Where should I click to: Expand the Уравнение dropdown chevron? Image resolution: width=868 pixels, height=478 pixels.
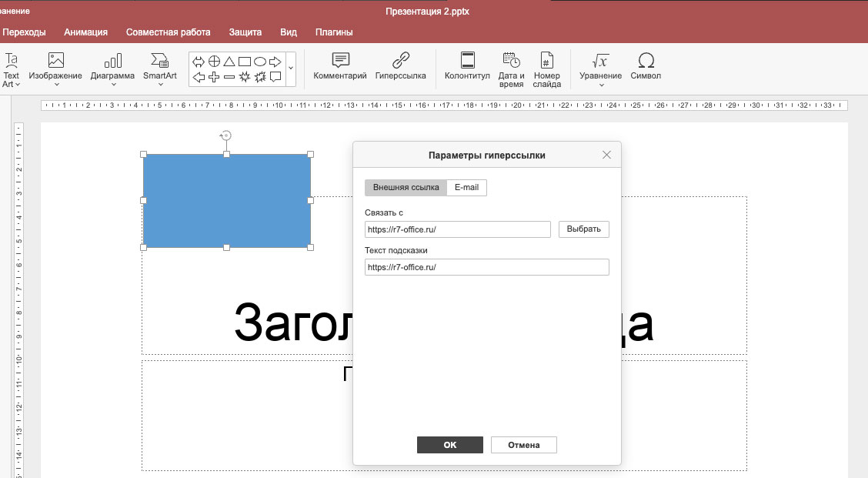tap(601, 85)
